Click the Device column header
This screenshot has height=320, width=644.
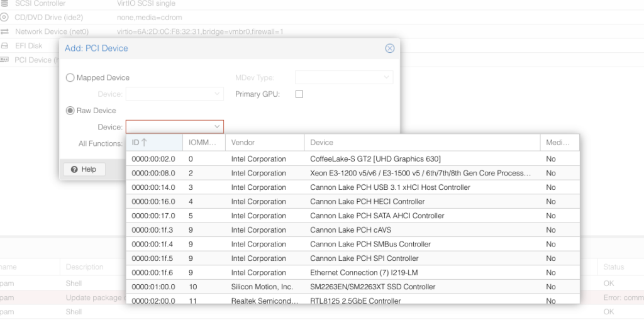pyautogui.click(x=321, y=143)
